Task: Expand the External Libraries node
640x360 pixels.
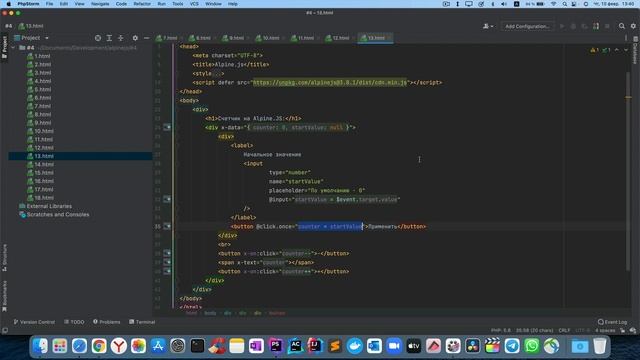Action: pos(45,206)
